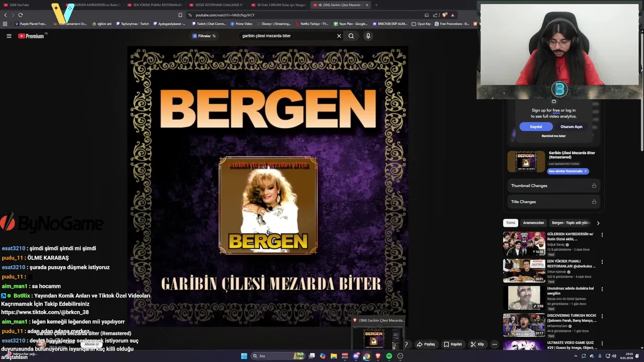The height and width of the screenshot is (362, 644).
Task: Open the EEN YÜKSEK PUANLI RESTORANLARI video thumbnail
Action: tap(524, 270)
